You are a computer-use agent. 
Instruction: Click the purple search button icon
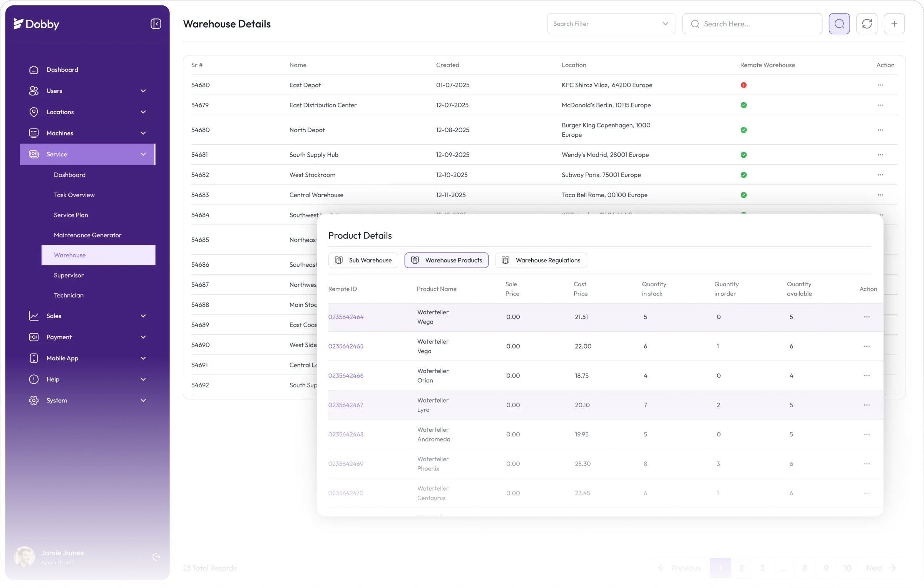(x=839, y=24)
